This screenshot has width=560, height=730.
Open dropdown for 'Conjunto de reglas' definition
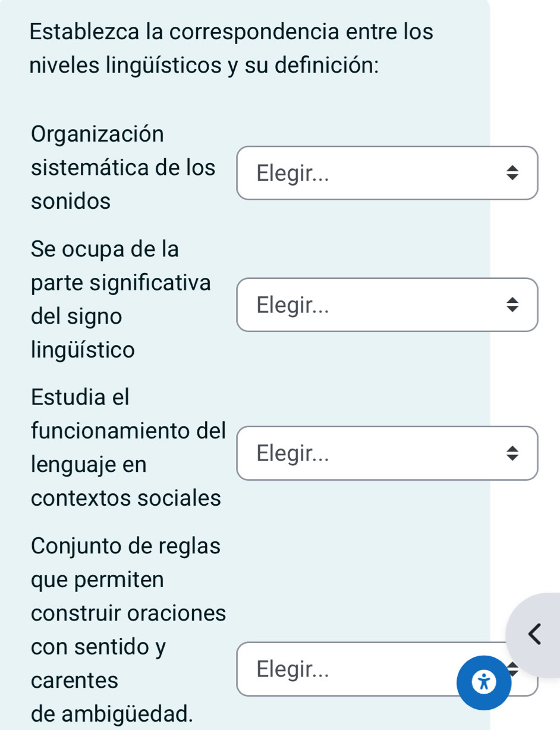click(387, 669)
